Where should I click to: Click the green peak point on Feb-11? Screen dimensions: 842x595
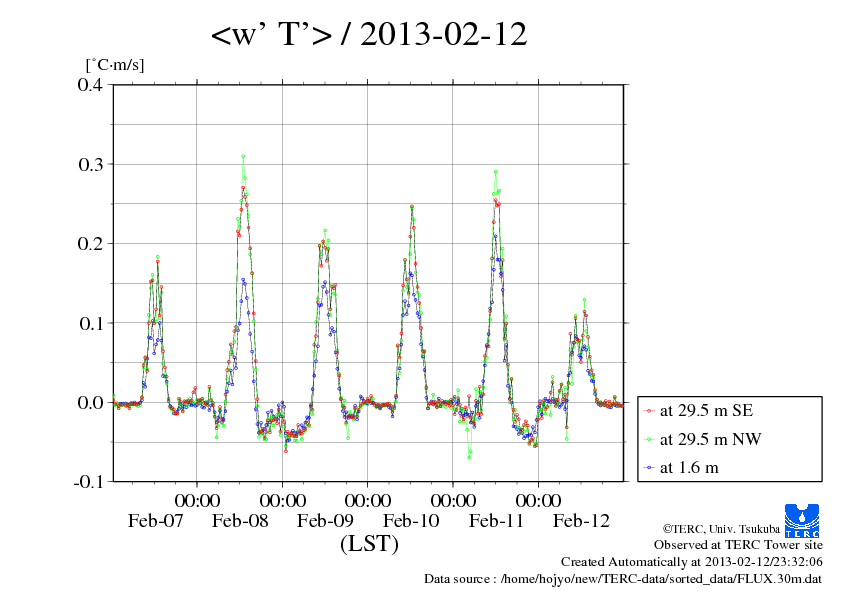496,172
